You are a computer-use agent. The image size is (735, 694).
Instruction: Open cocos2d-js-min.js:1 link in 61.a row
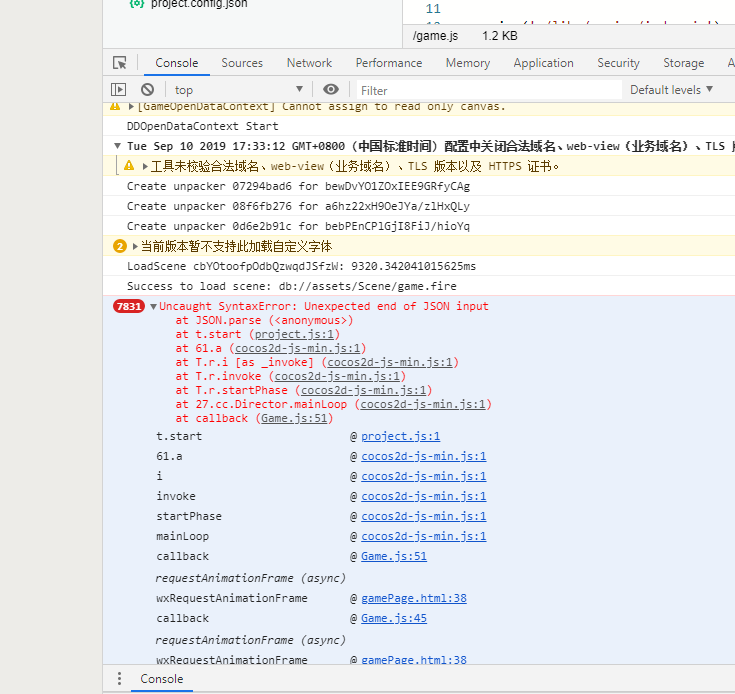click(x=423, y=456)
